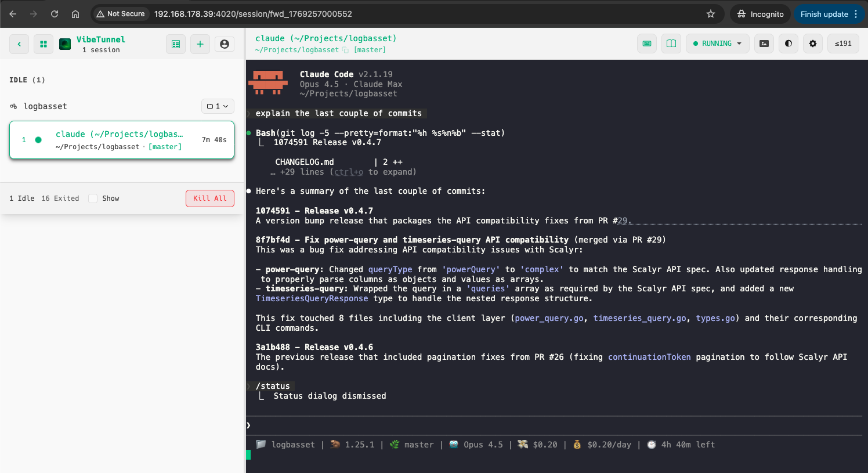This screenshot has width=868, height=473.
Task: Click the browser address bar
Action: [x=348, y=14]
